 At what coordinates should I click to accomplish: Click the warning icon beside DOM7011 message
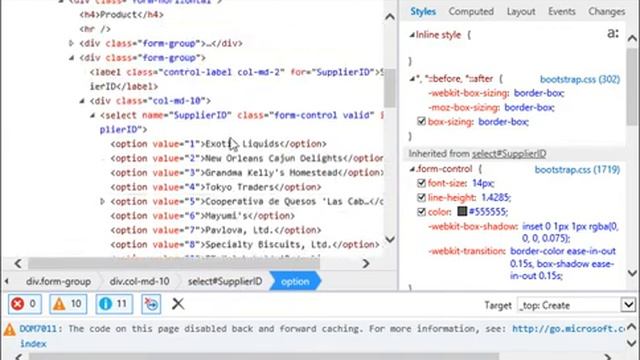click(9, 329)
